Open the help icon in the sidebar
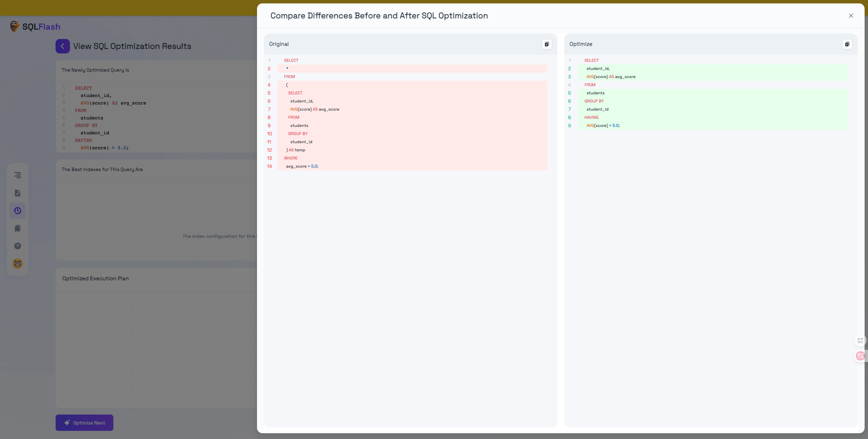Viewport: 868px width, 439px height. click(x=17, y=246)
